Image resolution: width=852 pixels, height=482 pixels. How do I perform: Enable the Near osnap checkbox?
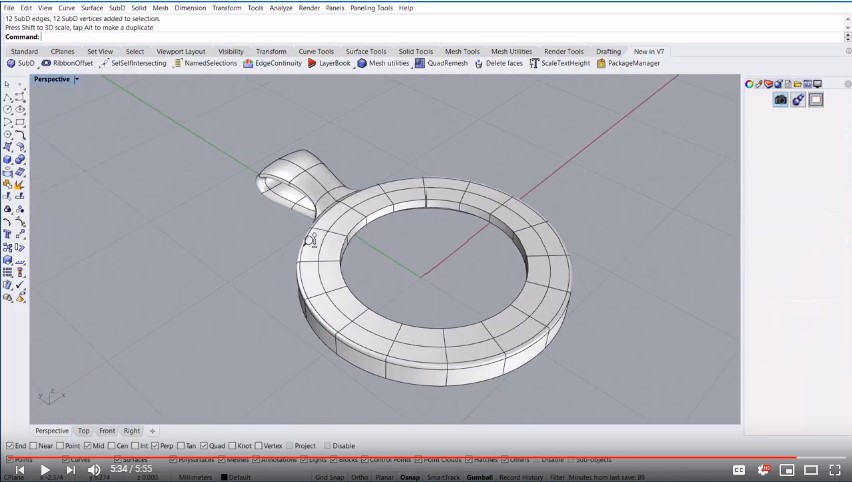[x=34, y=446]
